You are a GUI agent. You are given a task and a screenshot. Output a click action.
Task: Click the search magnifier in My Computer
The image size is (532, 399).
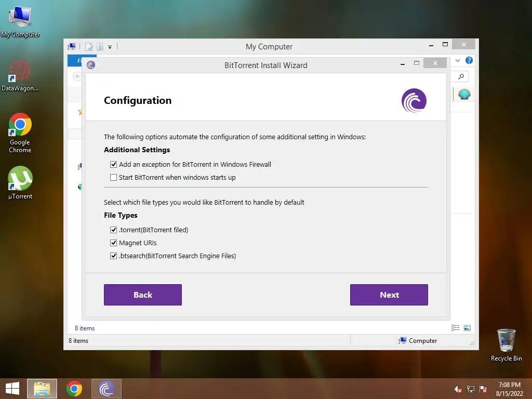[461, 76]
